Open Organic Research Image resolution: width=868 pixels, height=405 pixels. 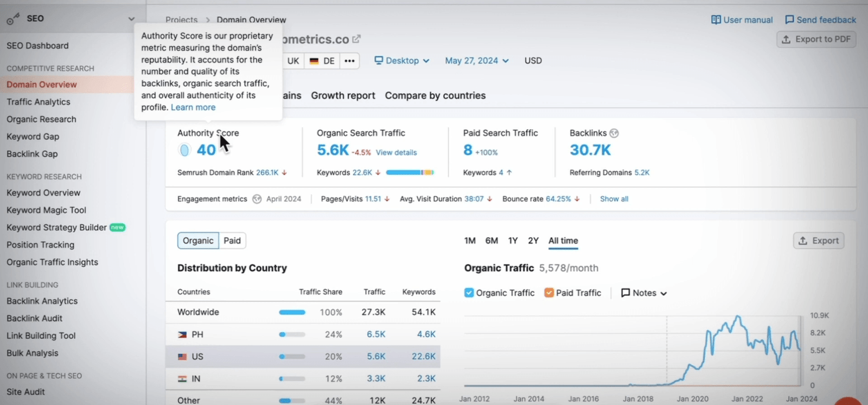click(41, 119)
